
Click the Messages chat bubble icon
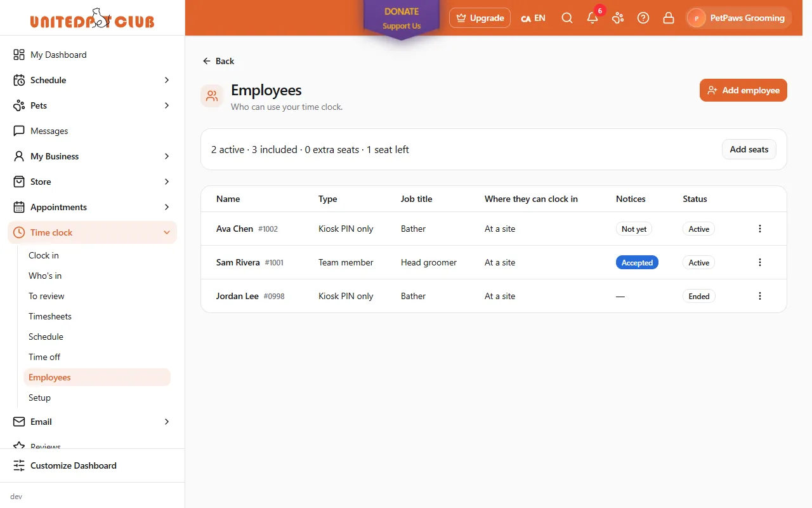(x=19, y=131)
